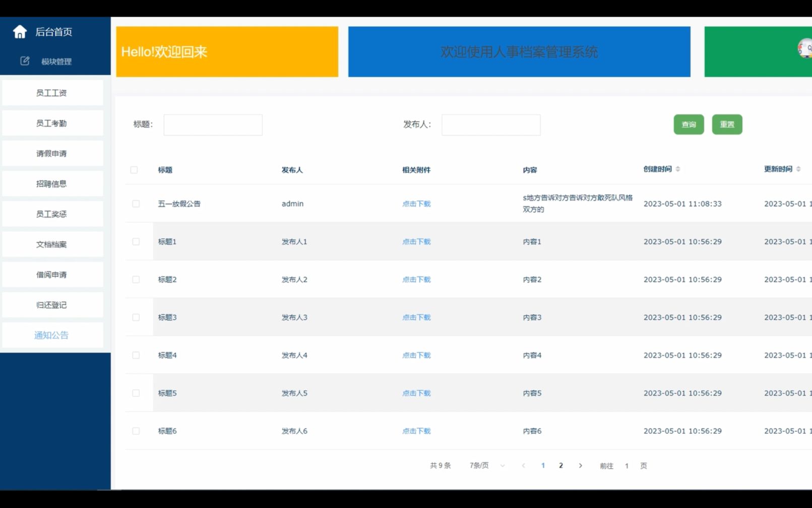Select page 1 in pagination

pos(543,466)
